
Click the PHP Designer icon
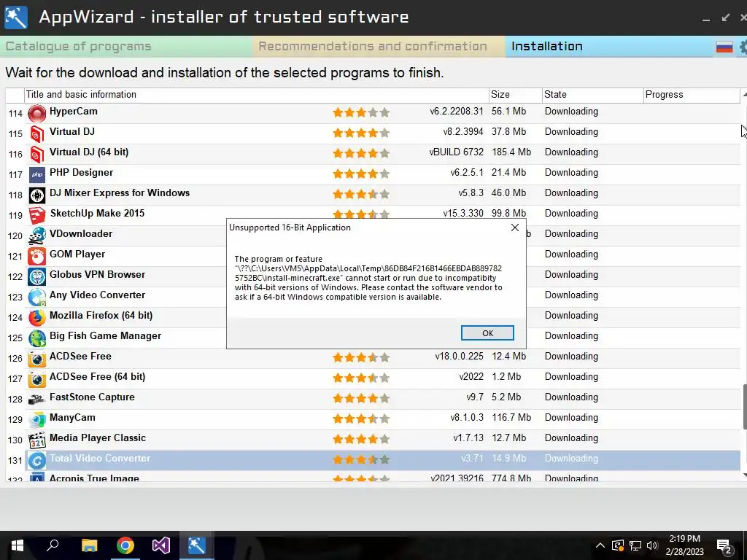36,175
